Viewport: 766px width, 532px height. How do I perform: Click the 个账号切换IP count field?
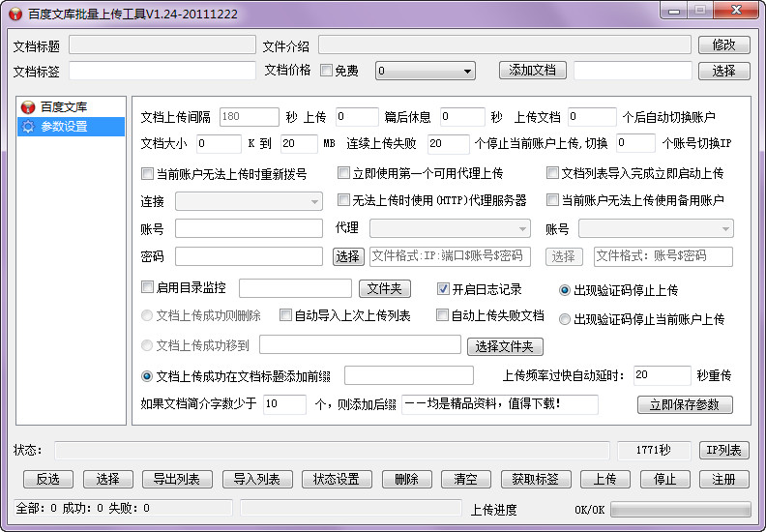[635, 143]
